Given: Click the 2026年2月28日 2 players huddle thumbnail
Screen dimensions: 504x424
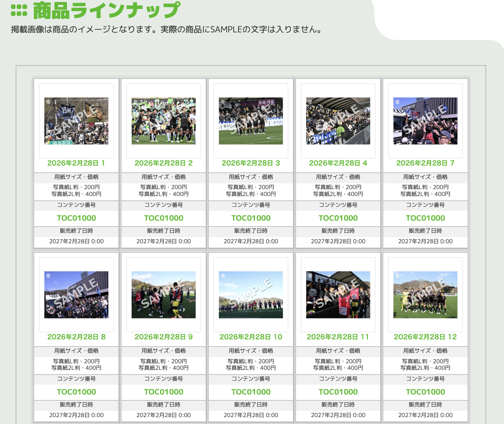Looking at the screenshot, I should [x=164, y=121].
